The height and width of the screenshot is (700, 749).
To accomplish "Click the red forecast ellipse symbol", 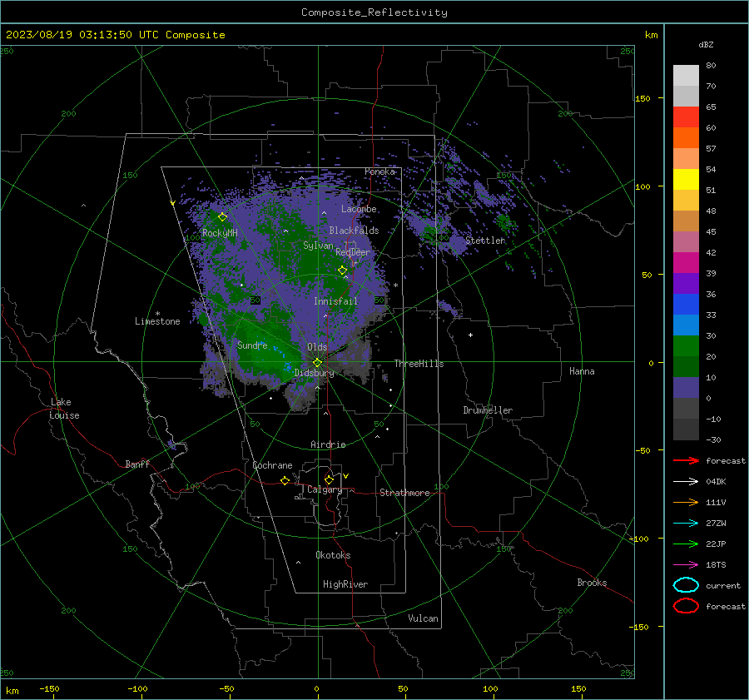I will click(686, 606).
